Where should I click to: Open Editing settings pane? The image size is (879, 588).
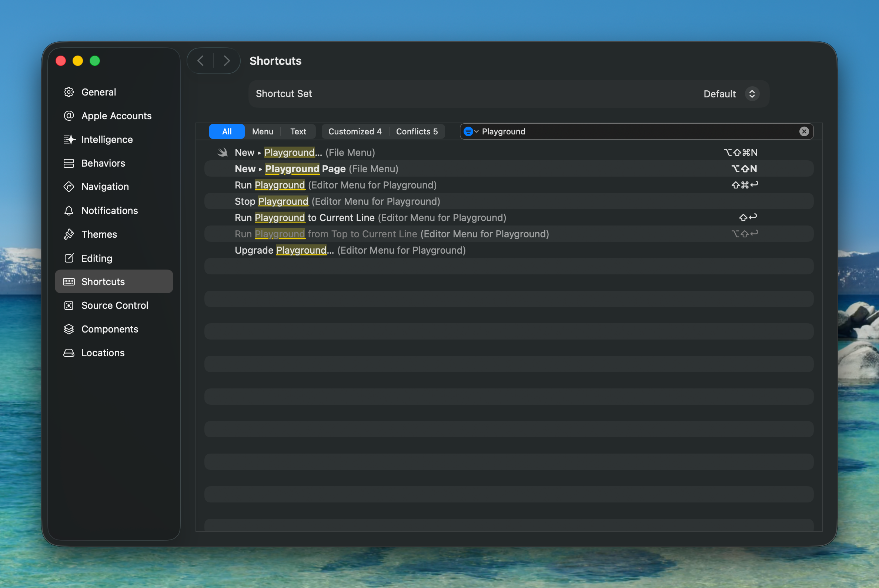(114, 258)
